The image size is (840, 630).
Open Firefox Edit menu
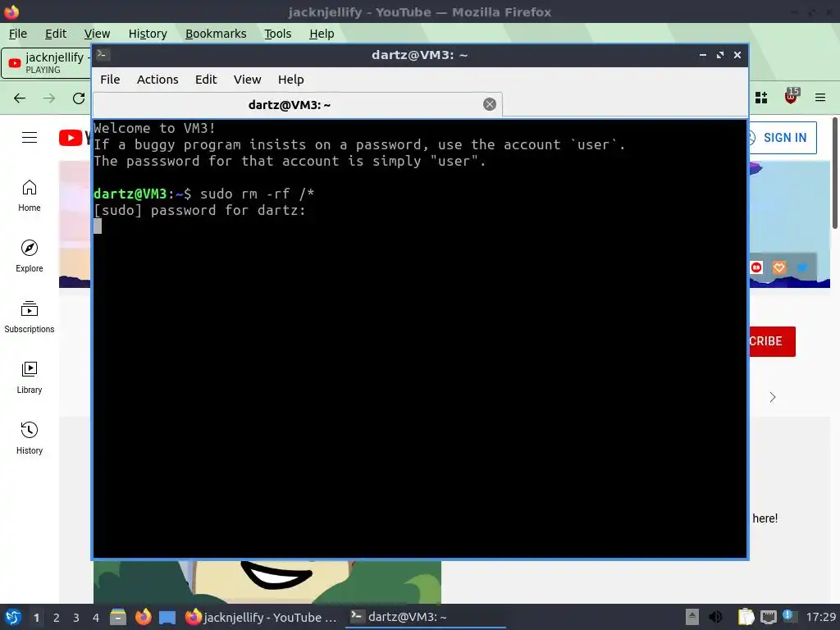[x=56, y=34]
